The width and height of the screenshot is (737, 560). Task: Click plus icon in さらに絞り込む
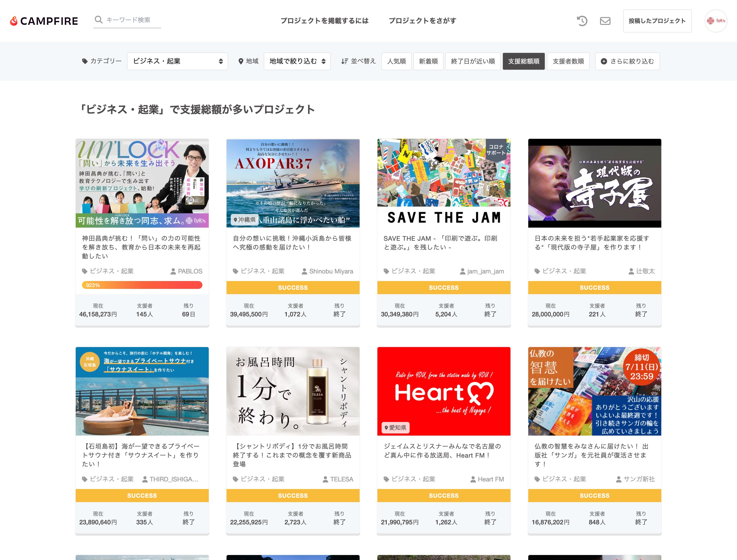(603, 61)
